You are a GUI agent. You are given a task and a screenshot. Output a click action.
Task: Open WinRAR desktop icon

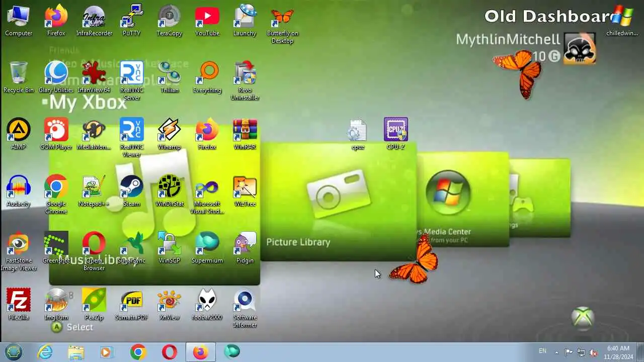pyautogui.click(x=245, y=135)
